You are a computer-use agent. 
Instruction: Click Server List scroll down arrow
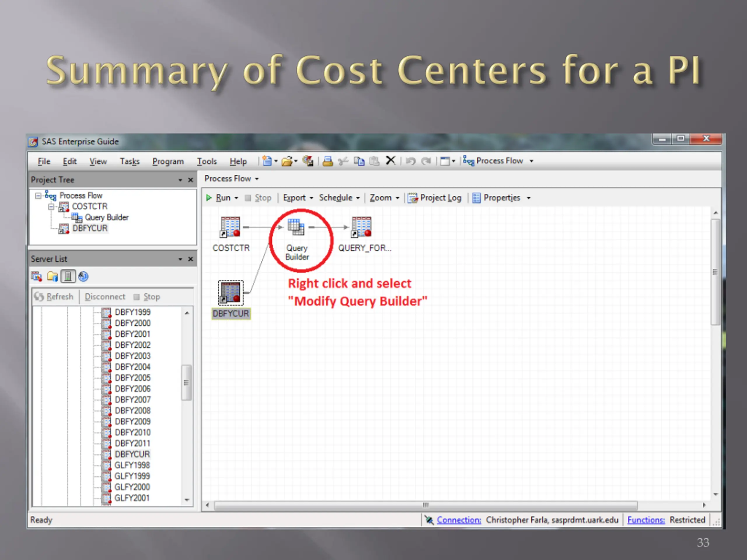point(187,500)
